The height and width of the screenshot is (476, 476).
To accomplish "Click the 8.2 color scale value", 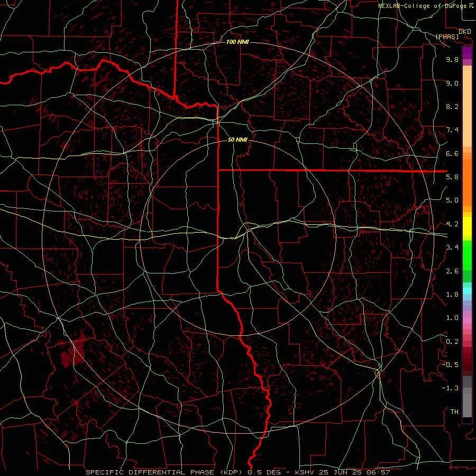I will [452, 106].
